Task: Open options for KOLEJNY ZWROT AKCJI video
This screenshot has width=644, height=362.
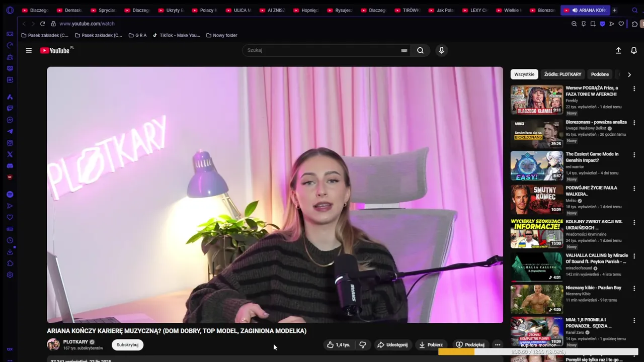Action: click(634, 222)
